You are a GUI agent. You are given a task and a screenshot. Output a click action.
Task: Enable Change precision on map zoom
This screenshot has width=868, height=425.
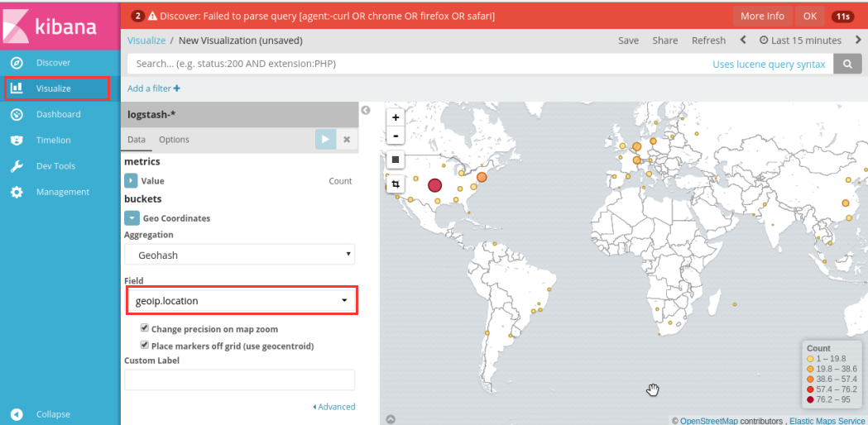pyautogui.click(x=145, y=328)
